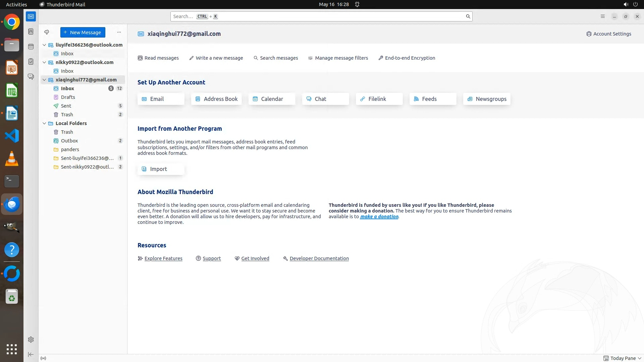This screenshot has height=362, width=644.
Task: Open the folder pane options ellipsis
Action: [x=119, y=33]
